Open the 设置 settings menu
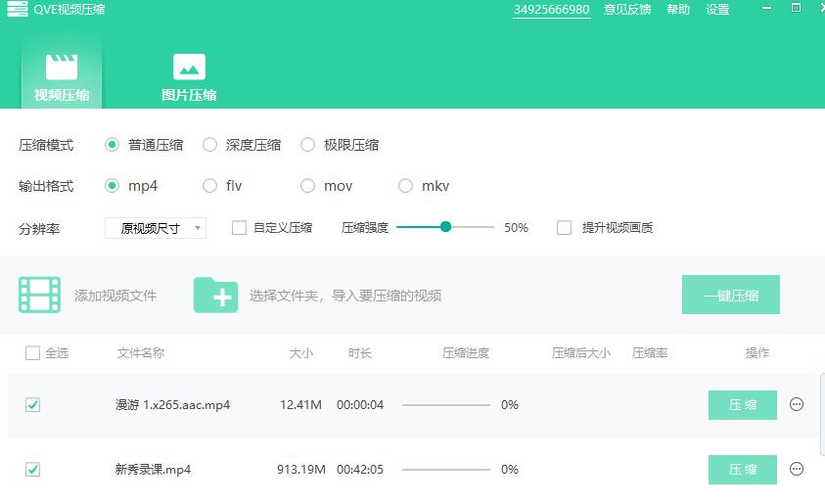 coord(717,10)
